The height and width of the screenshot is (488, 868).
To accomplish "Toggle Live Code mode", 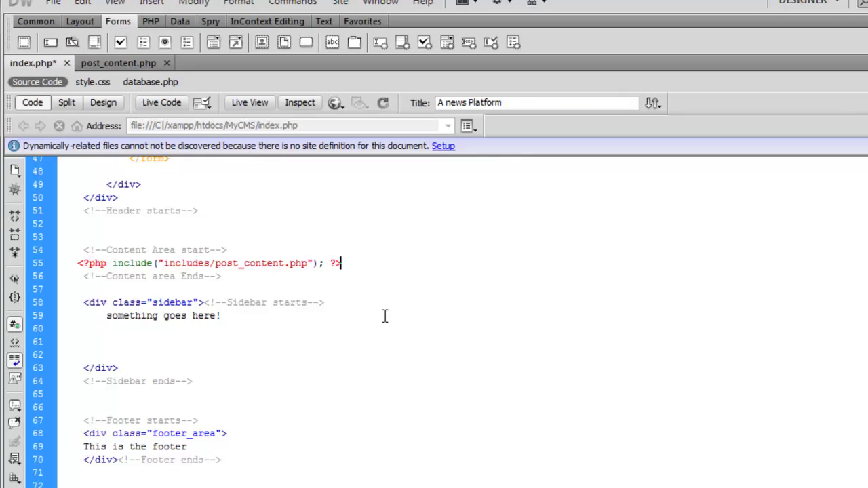I will tap(161, 103).
